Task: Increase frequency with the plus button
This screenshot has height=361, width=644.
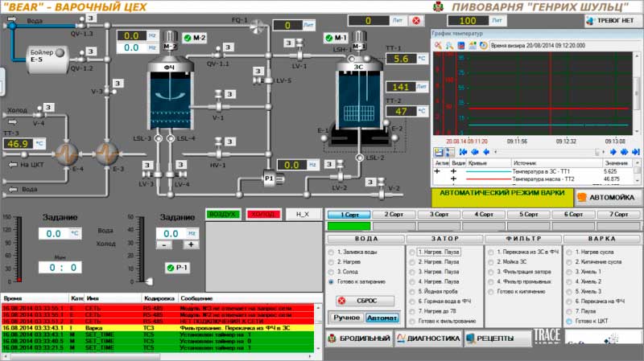Action: pyautogui.click(x=191, y=245)
